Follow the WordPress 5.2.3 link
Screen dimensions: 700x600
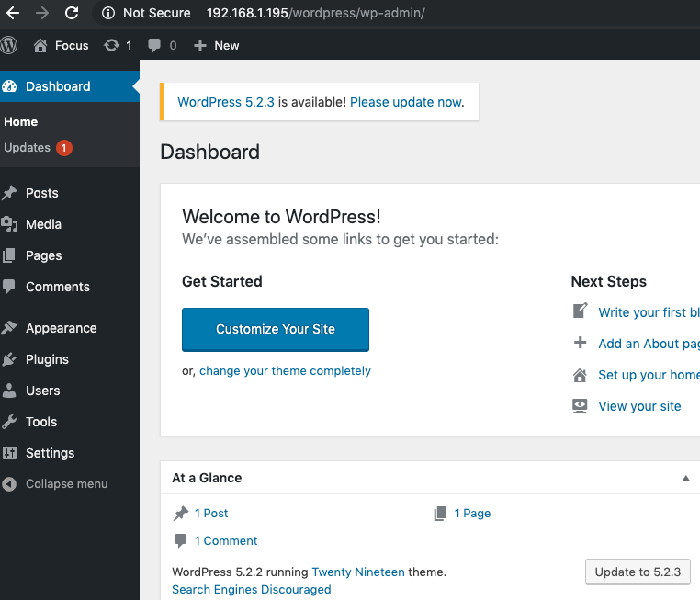[x=226, y=102]
